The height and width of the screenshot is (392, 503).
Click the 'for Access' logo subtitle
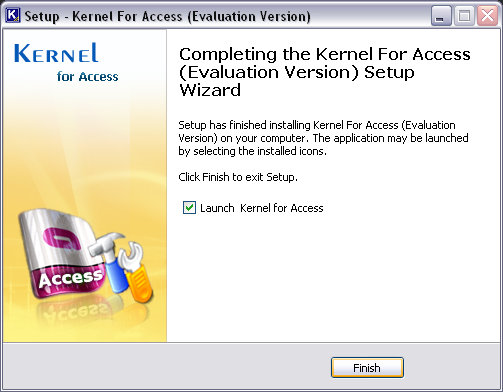click(87, 76)
